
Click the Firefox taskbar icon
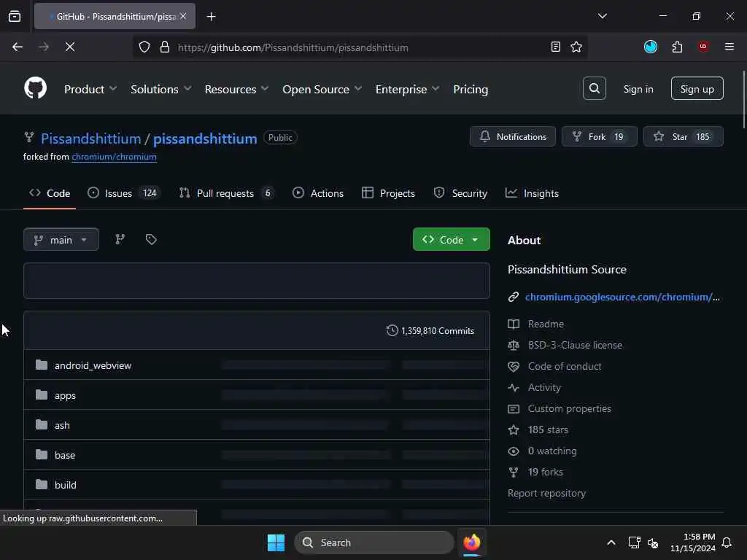click(472, 542)
